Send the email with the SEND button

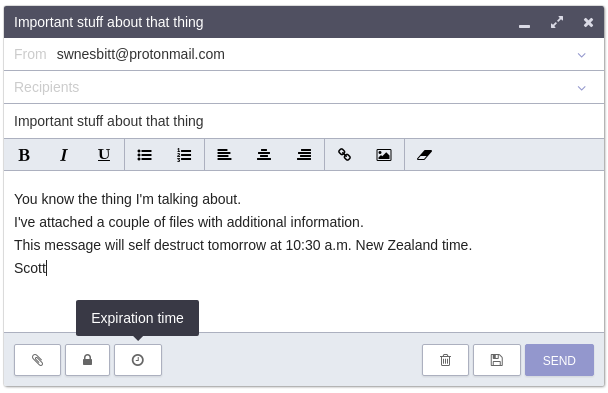(x=559, y=360)
